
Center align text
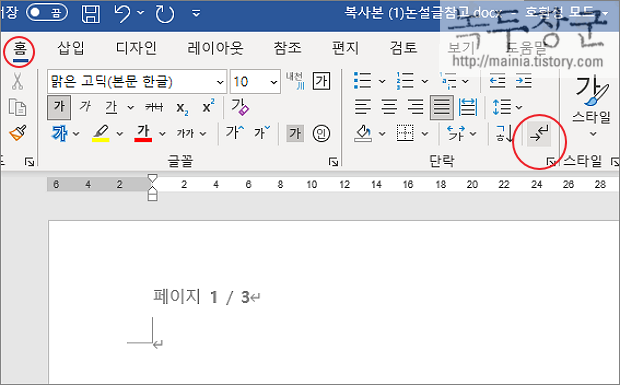pos(389,107)
